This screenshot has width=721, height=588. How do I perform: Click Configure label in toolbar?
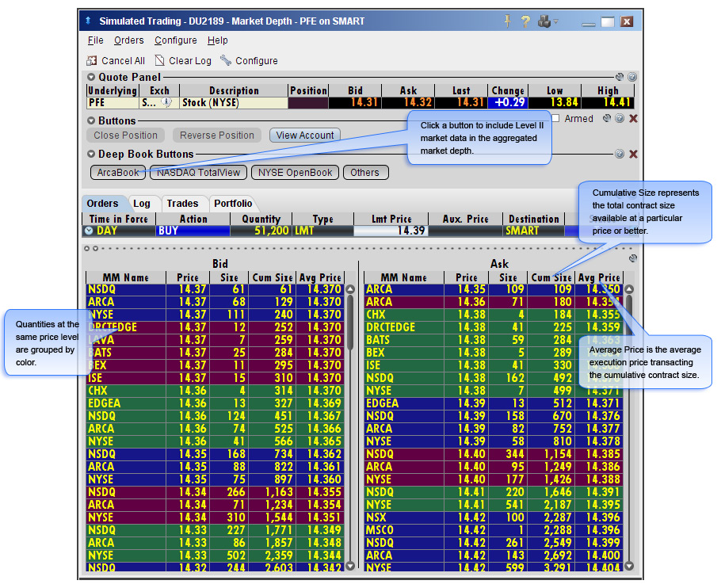coord(257,61)
